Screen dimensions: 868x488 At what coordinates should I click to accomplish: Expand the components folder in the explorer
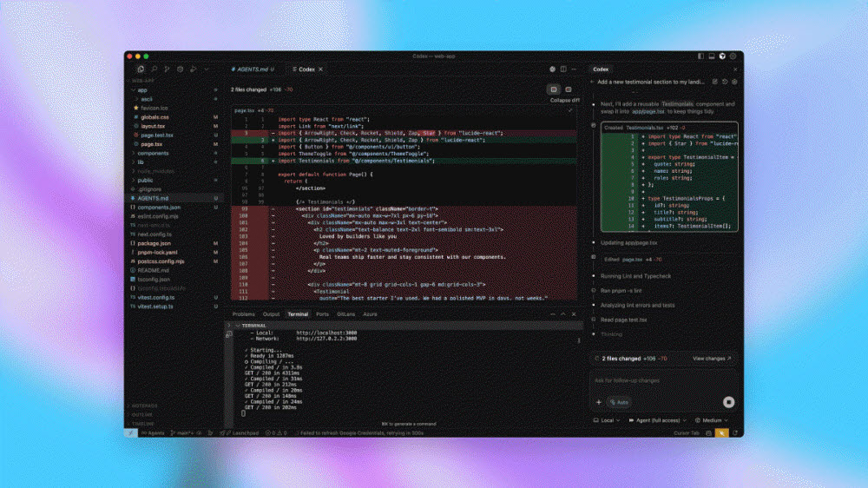coord(153,153)
